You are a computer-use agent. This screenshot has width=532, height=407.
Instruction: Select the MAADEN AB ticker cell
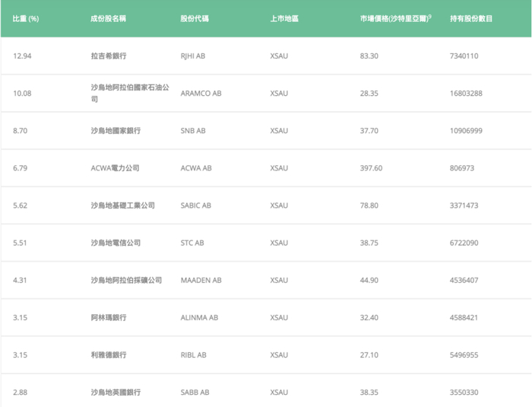201,280
